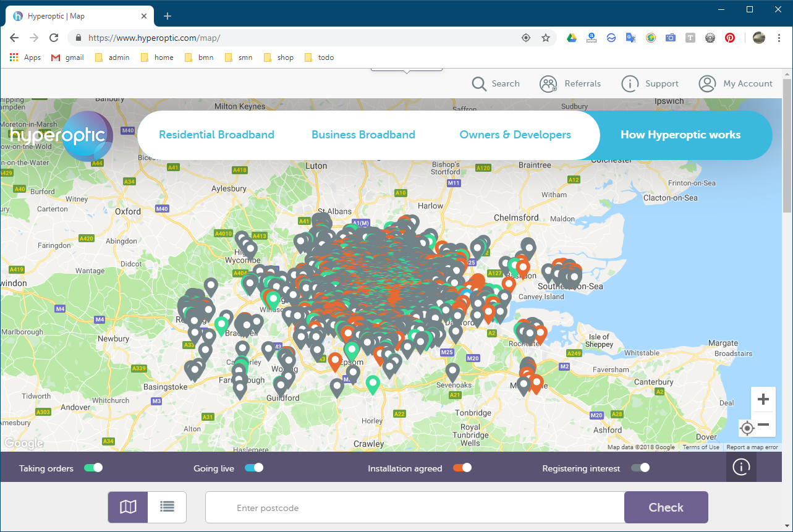Click the Enter postcode field
The height and width of the screenshot is (532, 793).
click(x=414, y=508)
